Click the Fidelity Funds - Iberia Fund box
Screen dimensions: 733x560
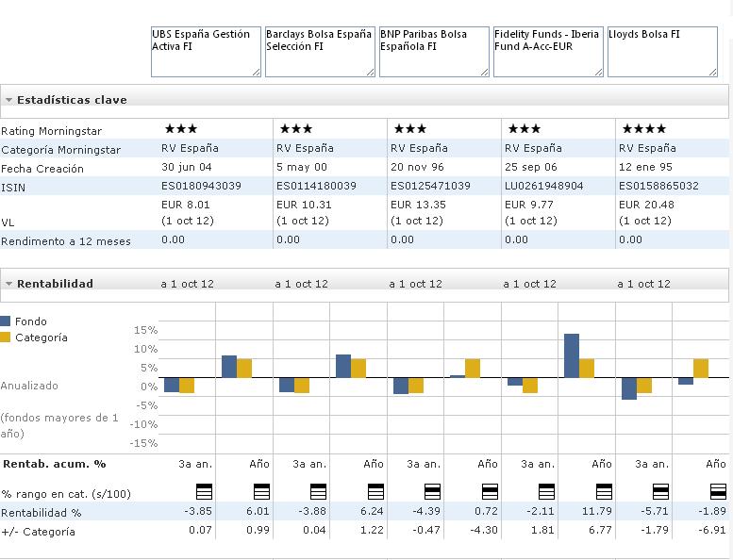(x=548, y=52)
